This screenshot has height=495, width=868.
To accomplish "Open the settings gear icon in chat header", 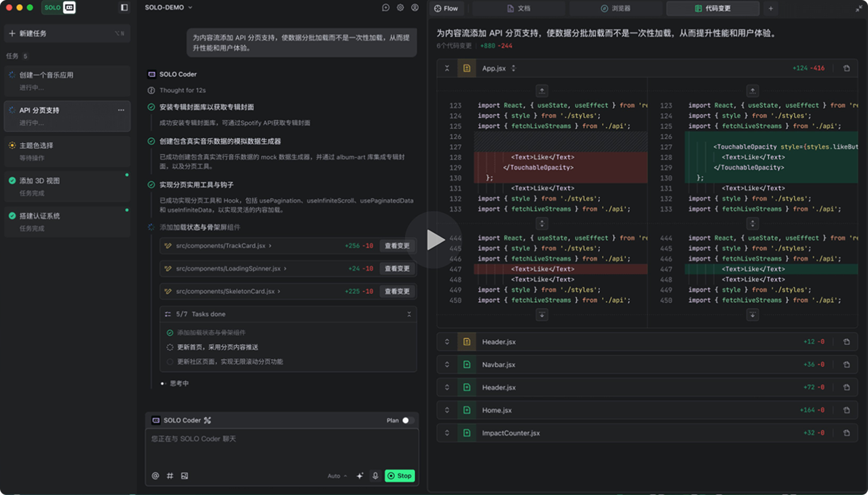I will coord(400,8).
